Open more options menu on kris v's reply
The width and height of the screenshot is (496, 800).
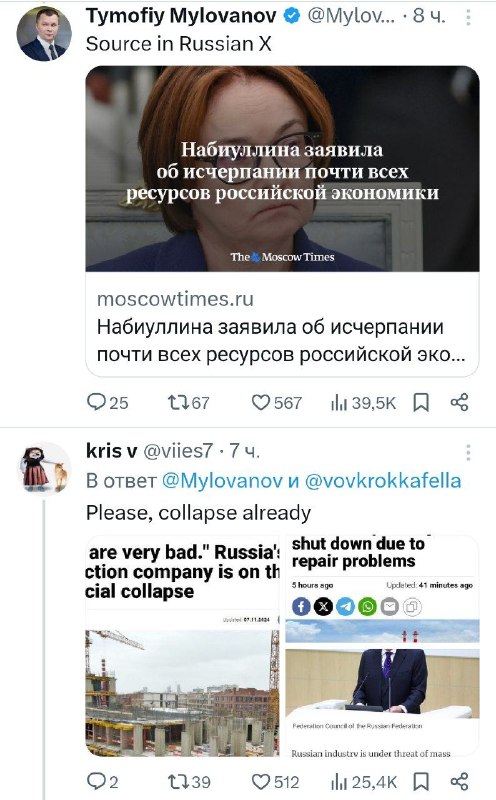468,453
